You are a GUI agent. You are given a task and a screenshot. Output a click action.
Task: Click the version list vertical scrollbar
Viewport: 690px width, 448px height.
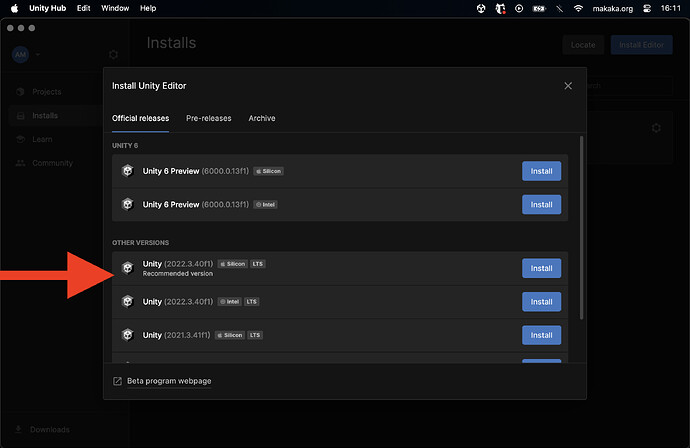click(x=581, y=228)
